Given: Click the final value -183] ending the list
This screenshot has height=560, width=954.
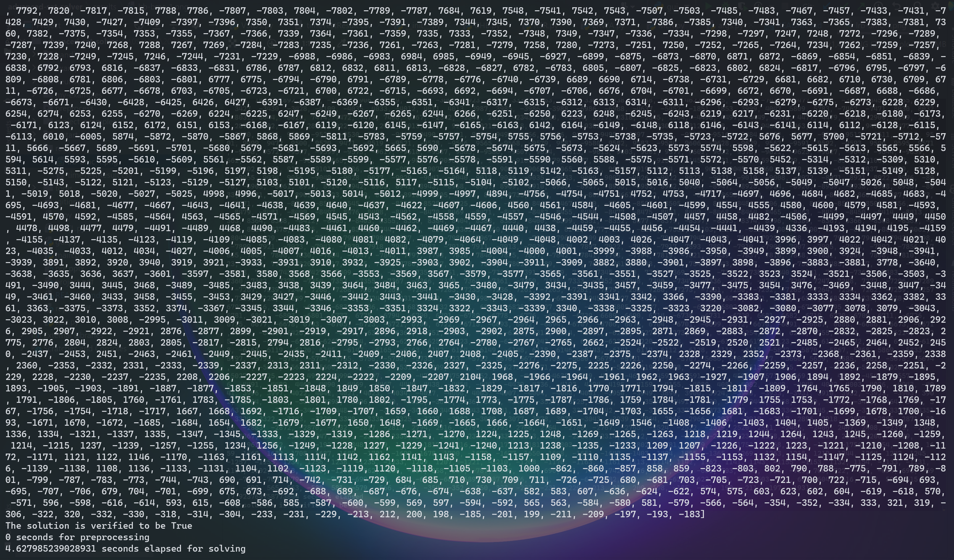Looking at the screenshot, I should 691,514.
